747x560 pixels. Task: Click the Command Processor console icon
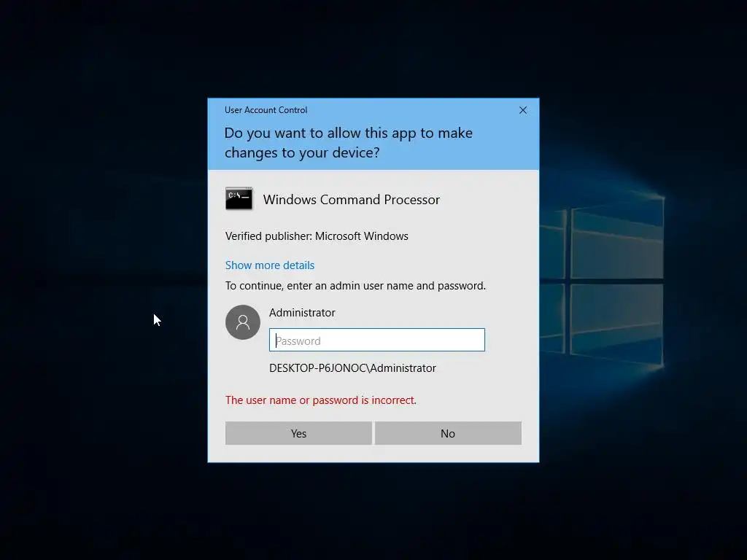click(239, 198)
